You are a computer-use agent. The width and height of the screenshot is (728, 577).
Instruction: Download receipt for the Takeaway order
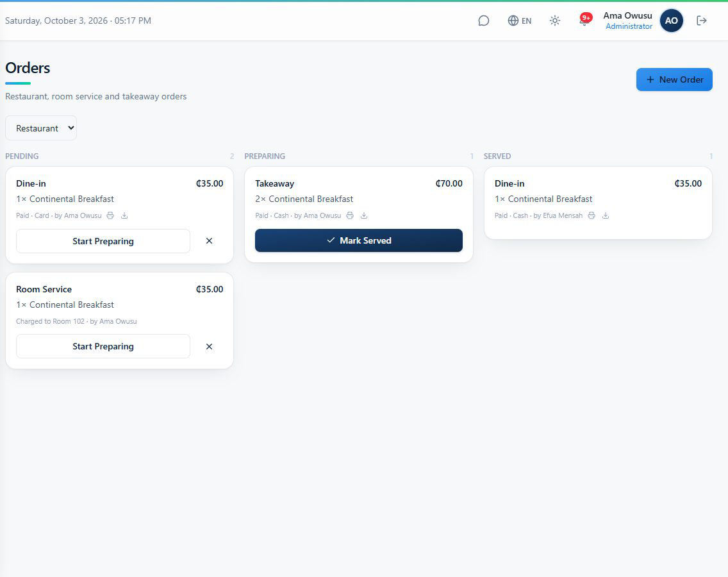point(364,215)
